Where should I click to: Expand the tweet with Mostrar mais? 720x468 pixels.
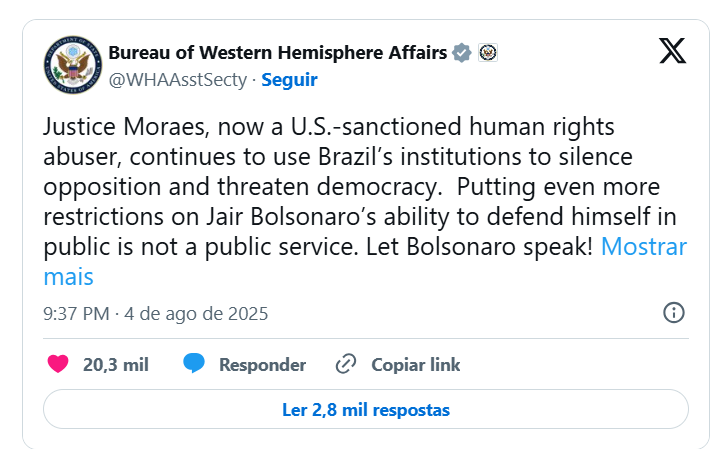tap(644, 247)
